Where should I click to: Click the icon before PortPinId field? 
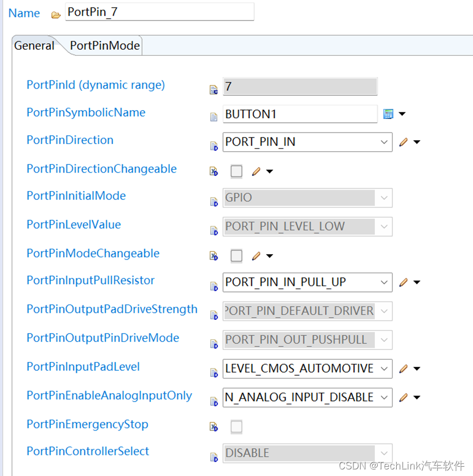214,90
